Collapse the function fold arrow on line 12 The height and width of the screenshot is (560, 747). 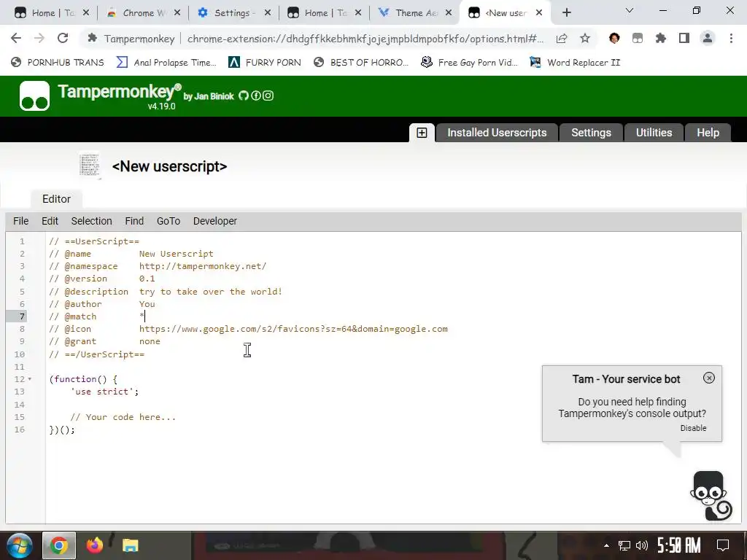29,379
